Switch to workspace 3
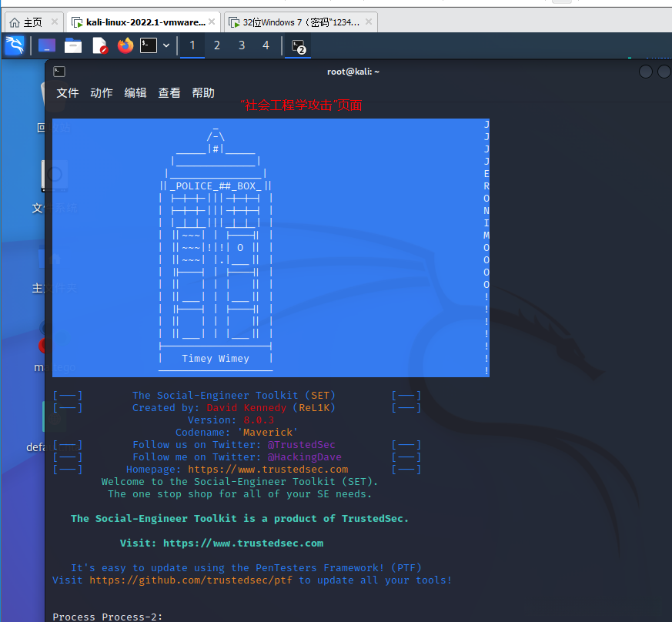672x622 pixels. 242,45
